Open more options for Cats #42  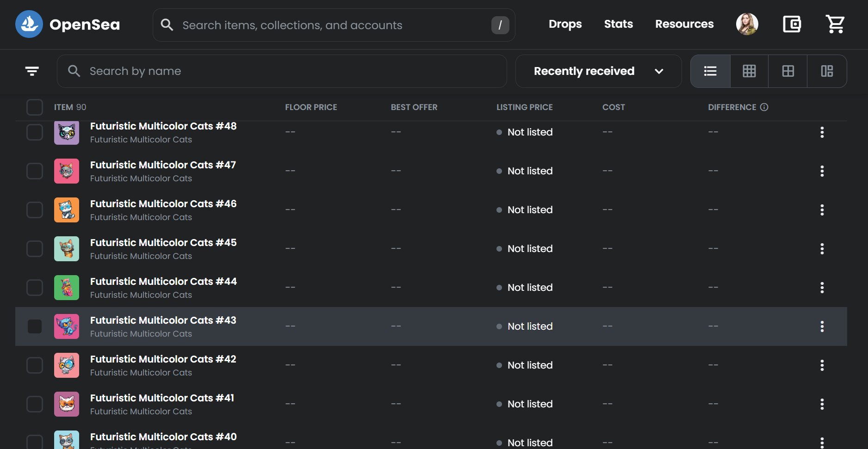coord(822,365)
